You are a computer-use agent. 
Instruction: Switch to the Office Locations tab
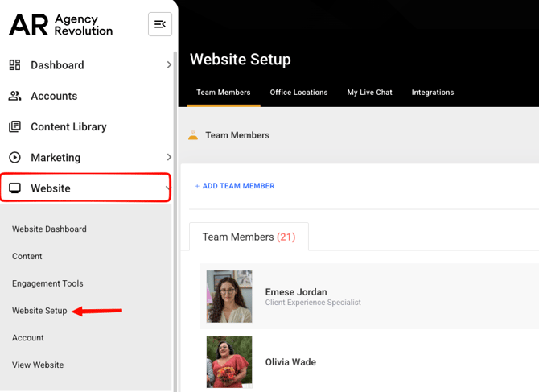[298, 93]
